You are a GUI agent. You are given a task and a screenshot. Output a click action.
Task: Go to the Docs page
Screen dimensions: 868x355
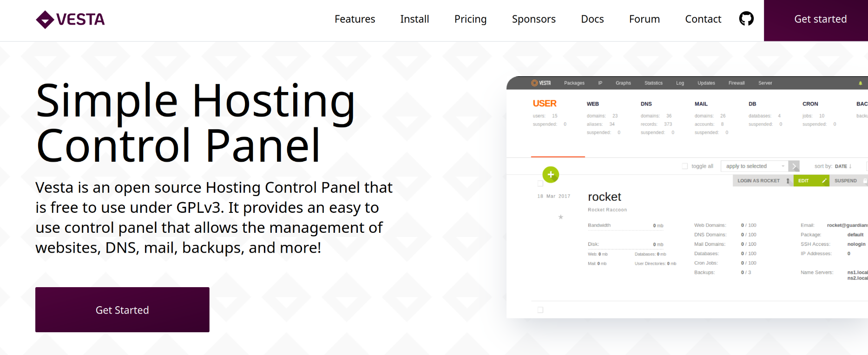point(592,19)
